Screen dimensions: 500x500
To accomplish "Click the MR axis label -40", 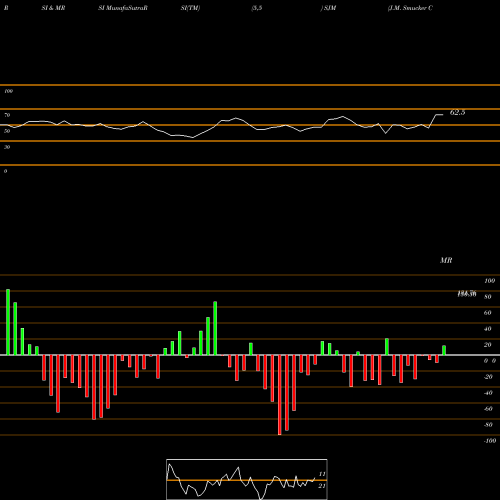I will click(x=488, y=393).
